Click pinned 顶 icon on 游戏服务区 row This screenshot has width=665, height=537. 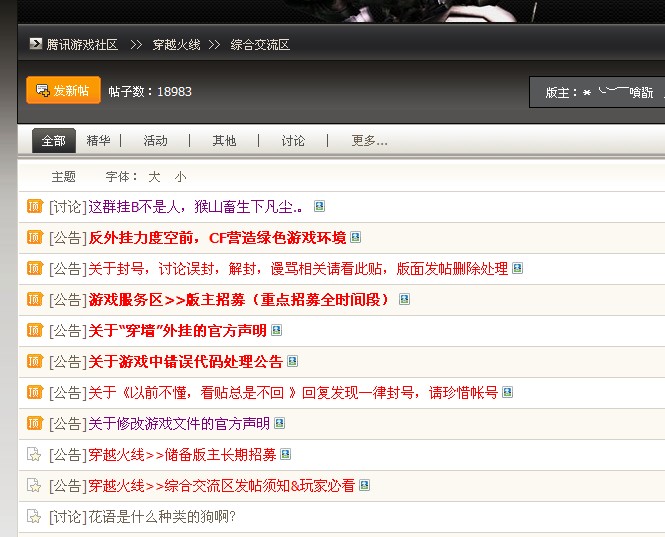(35, 299)
